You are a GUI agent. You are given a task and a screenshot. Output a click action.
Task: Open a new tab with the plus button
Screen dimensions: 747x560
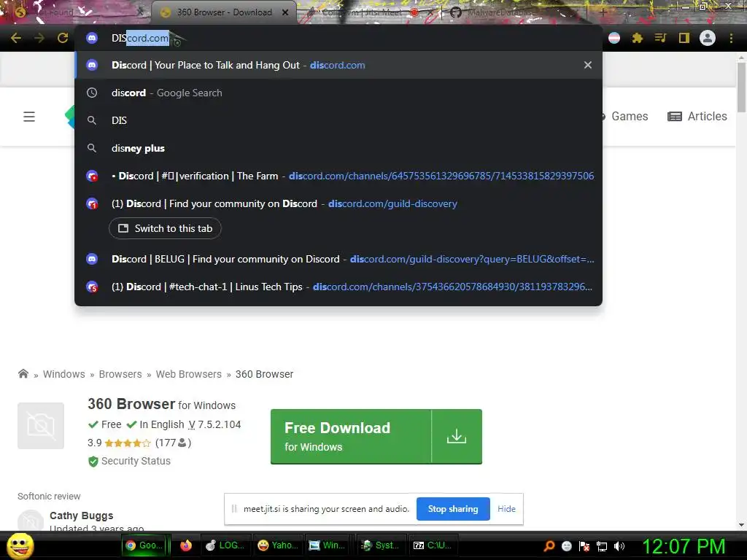pyautogui.click(x=603, y=12)
